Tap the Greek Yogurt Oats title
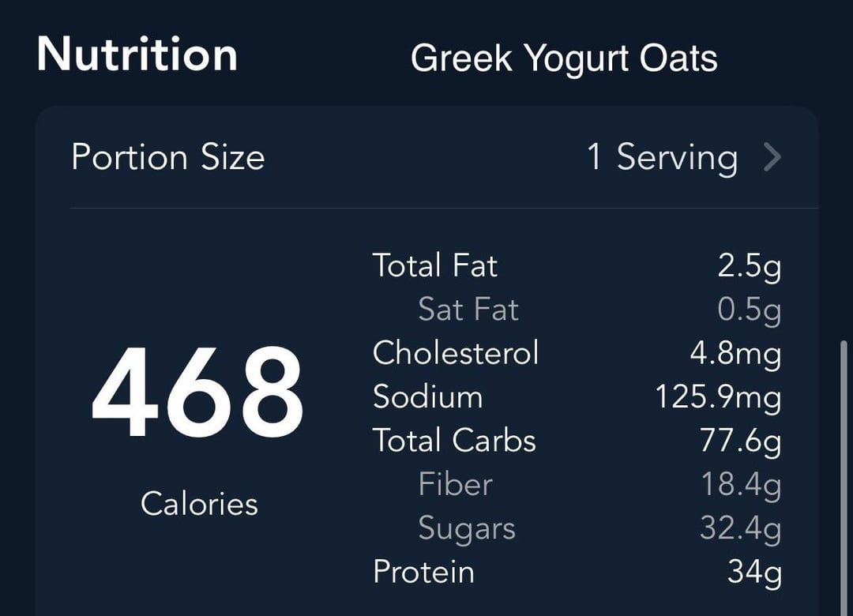 [564, 58]
